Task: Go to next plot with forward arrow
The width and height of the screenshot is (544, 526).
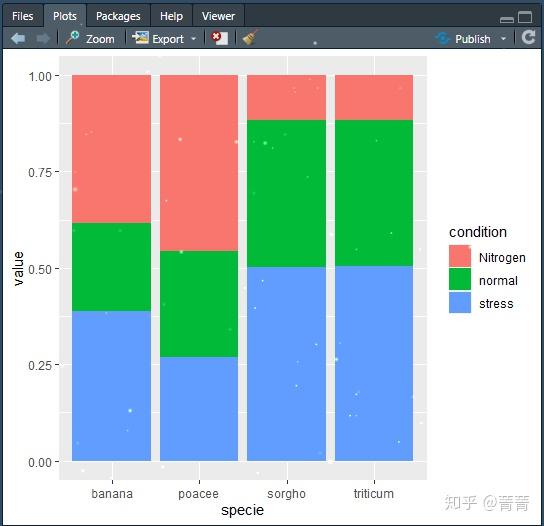Action: [43, 38]
